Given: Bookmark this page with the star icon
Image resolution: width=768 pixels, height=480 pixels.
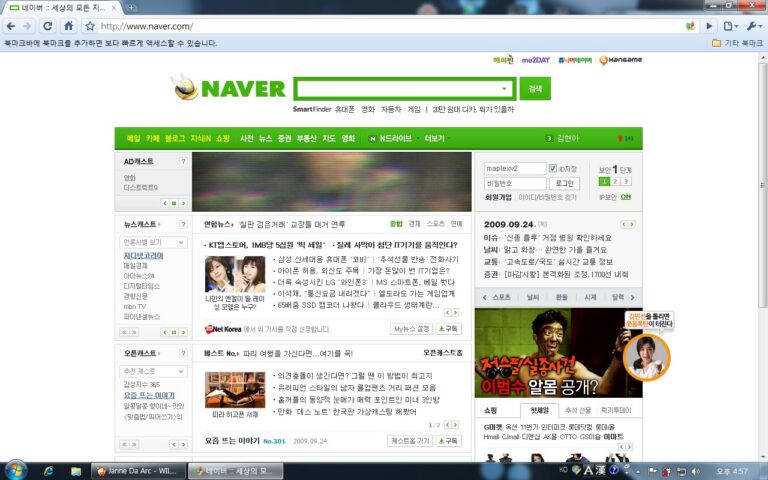Looking at the screenshot, I should pyautogui.click(x=90, y=26).
